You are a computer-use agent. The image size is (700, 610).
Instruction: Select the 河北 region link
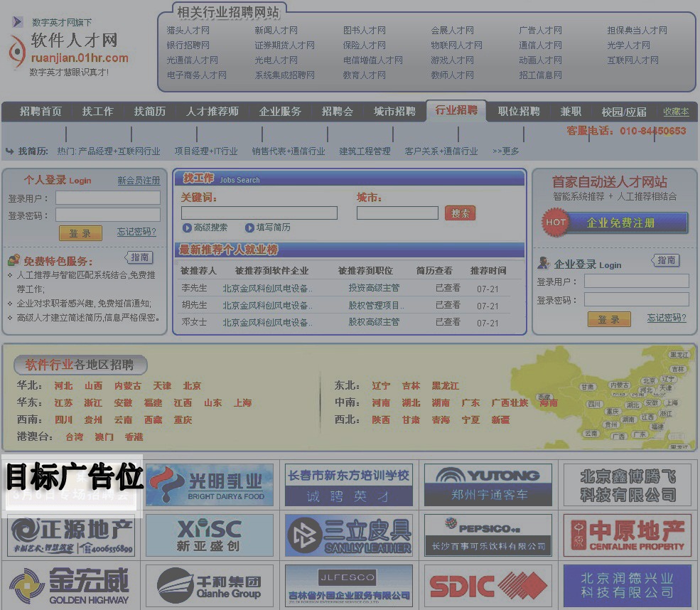(63, 386)
